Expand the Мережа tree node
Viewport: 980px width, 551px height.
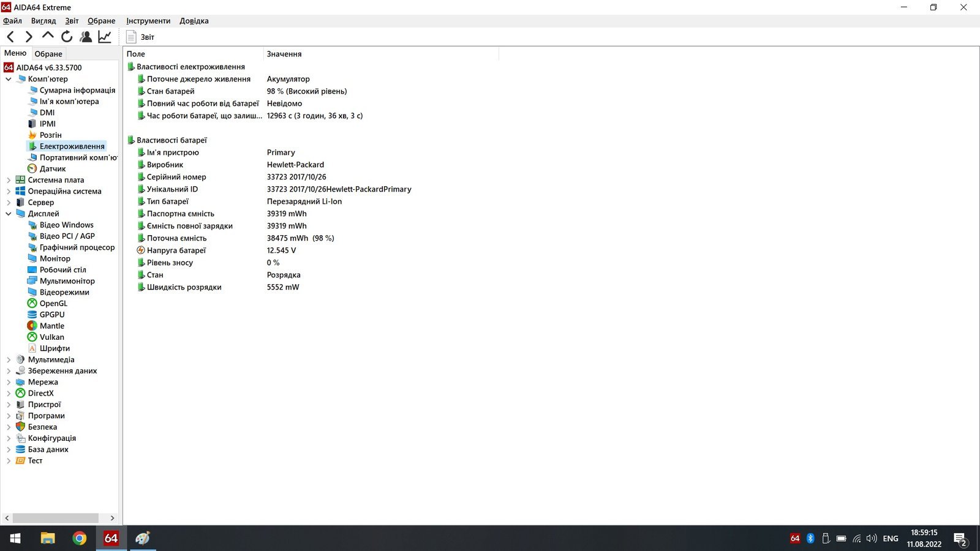(x=9, y=382)
